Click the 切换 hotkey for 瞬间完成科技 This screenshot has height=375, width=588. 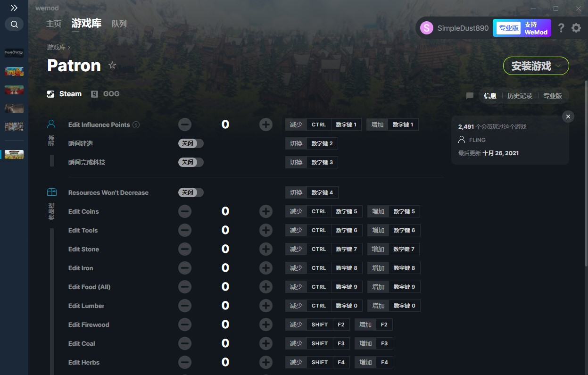(312, 162)
